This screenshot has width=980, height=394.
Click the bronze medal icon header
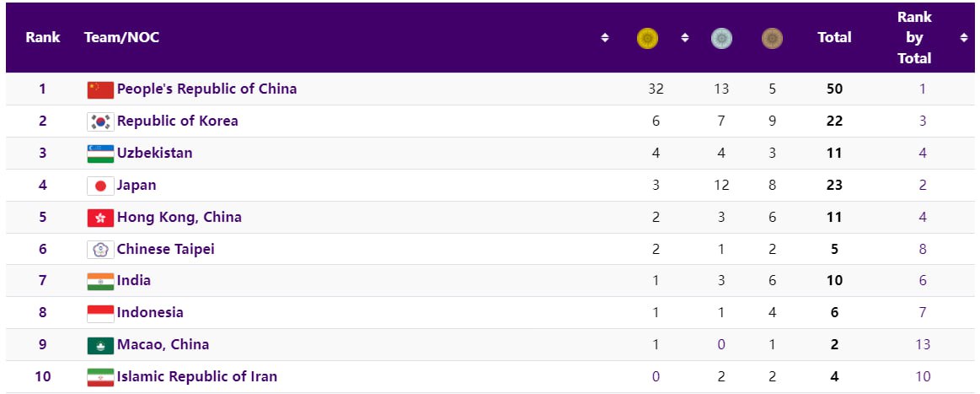pyautogui.click(x=772, y=38)
